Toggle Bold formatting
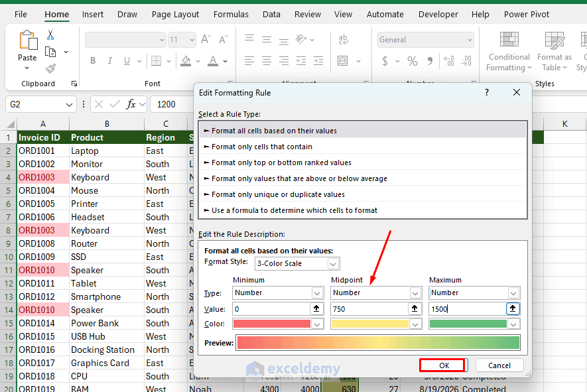The image size is (587, 392). click(x=93, y=60)
